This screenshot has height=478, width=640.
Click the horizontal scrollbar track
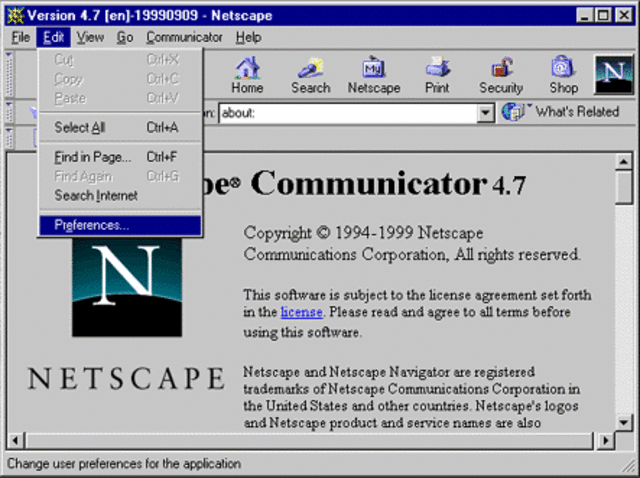pyautogui.click(x=310, y=441)
